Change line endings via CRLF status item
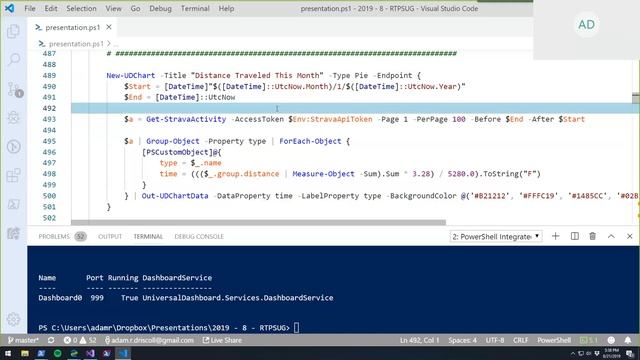640x360 pixels. coord(520,340)
